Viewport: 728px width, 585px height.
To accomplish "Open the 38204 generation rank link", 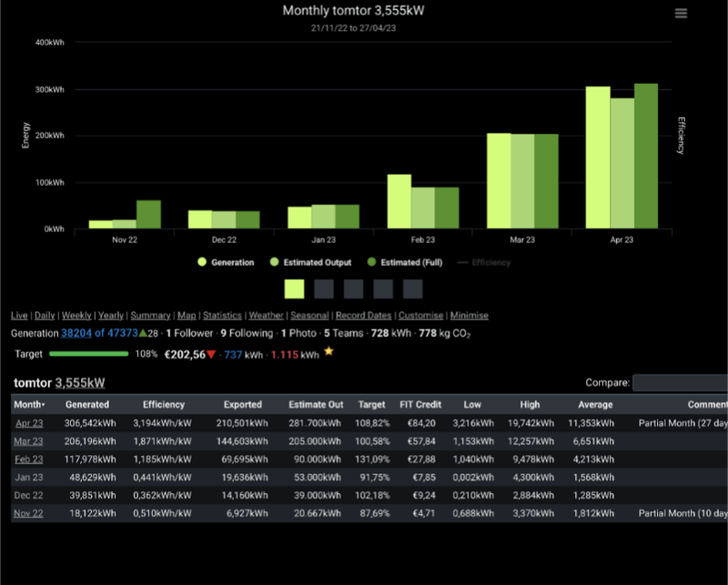I will pos(76,333).
